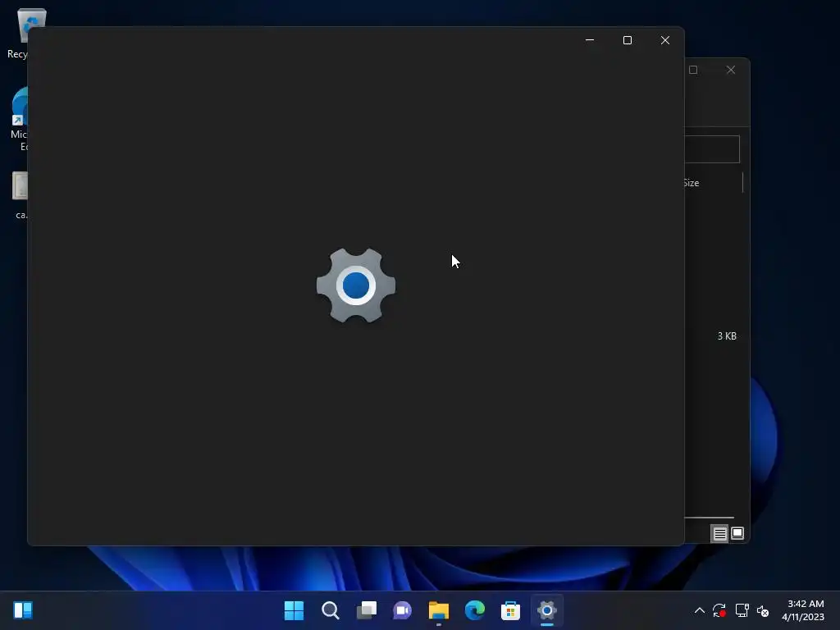Open the Windows Start menu

[x=294, y=610]
